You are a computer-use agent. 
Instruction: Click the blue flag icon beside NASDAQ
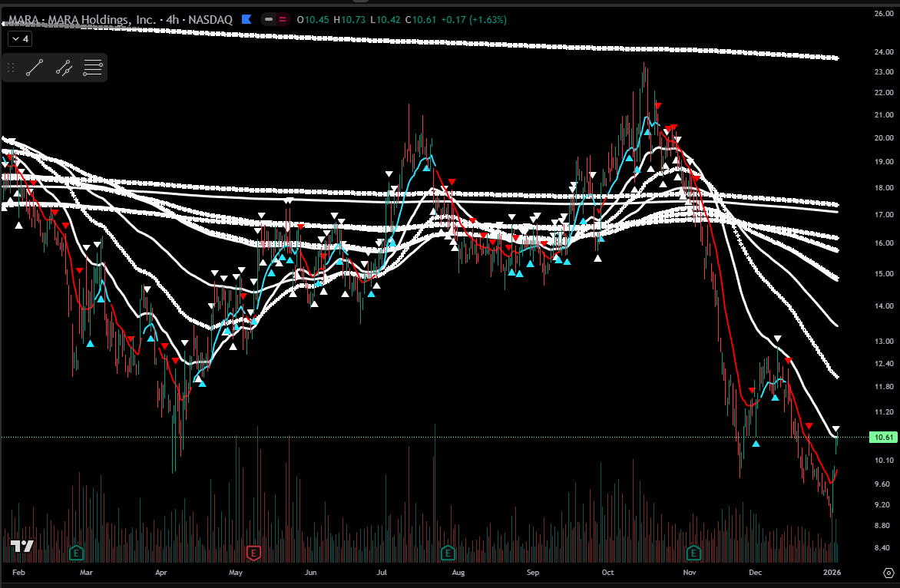(247, 19)
